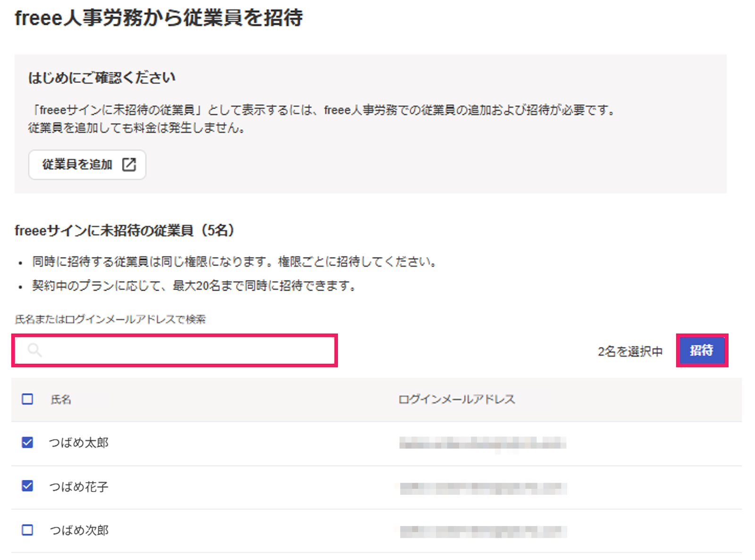
Task: Uncheck the checkbox for つばめ太郎
Action: (27, 442)
